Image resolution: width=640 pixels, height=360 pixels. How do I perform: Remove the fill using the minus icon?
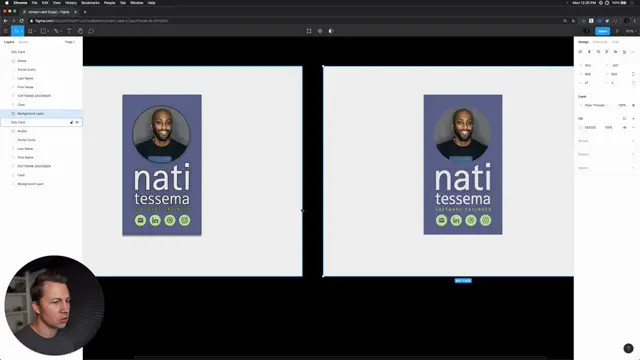[633, 127]
